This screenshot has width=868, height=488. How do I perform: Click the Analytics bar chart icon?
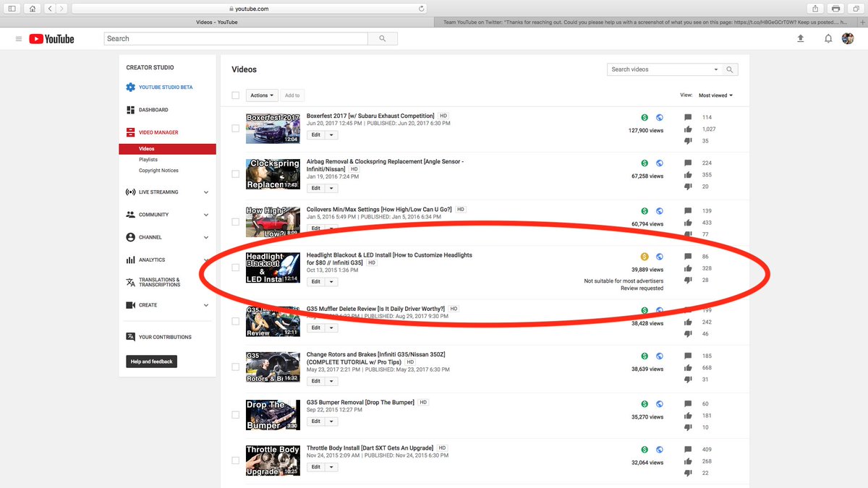click(x=130, y=260)
